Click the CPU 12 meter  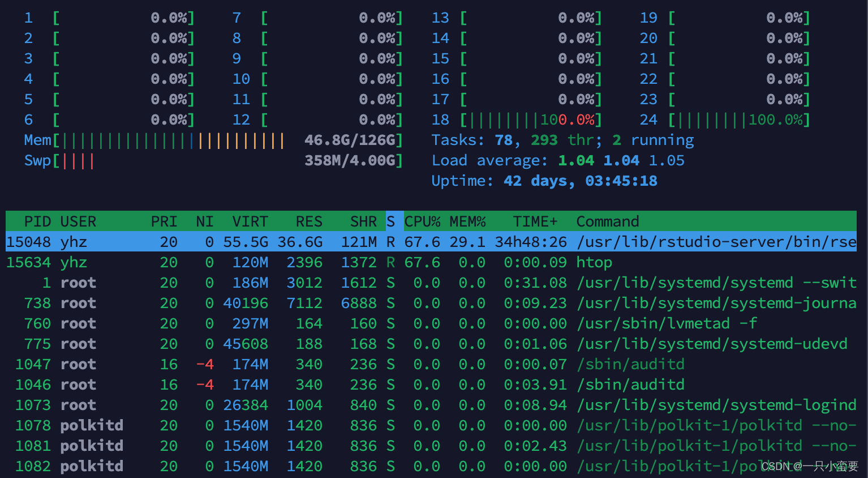(x=317, y=119)
